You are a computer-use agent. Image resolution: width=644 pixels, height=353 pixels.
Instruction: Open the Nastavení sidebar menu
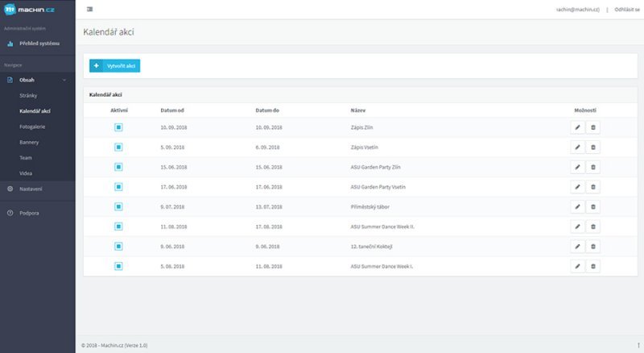(31, 189)
